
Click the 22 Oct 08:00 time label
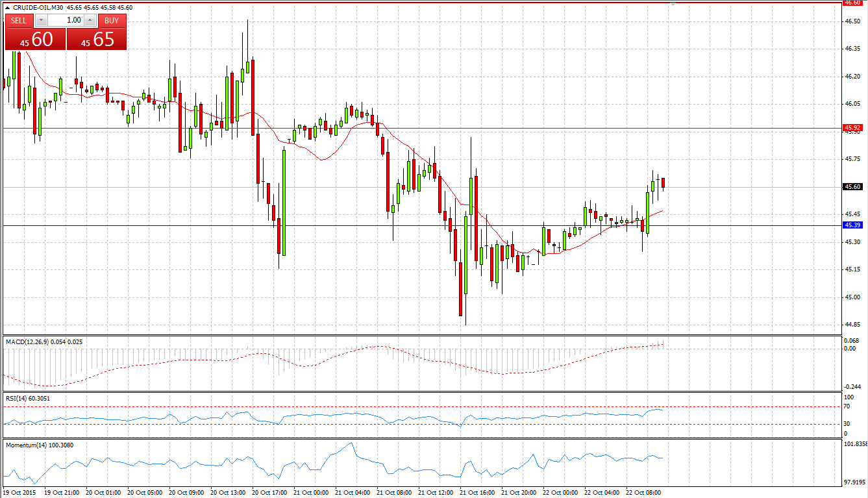644,493
